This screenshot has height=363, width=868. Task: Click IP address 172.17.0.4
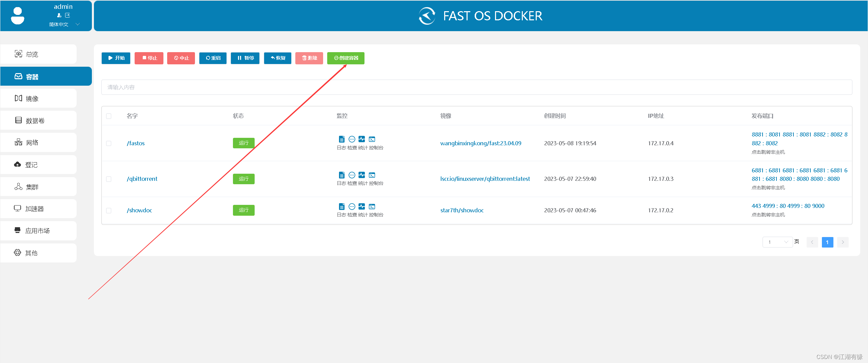(x=661, y=143)
